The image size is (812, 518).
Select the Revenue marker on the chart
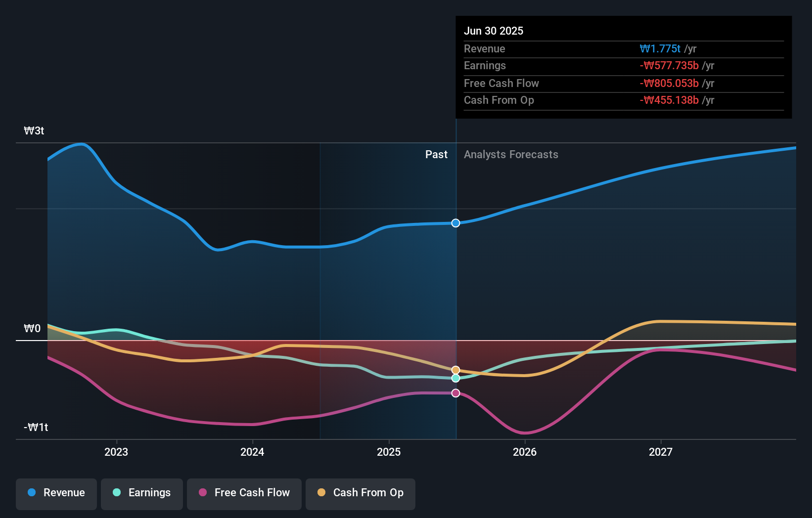(455, 223)
